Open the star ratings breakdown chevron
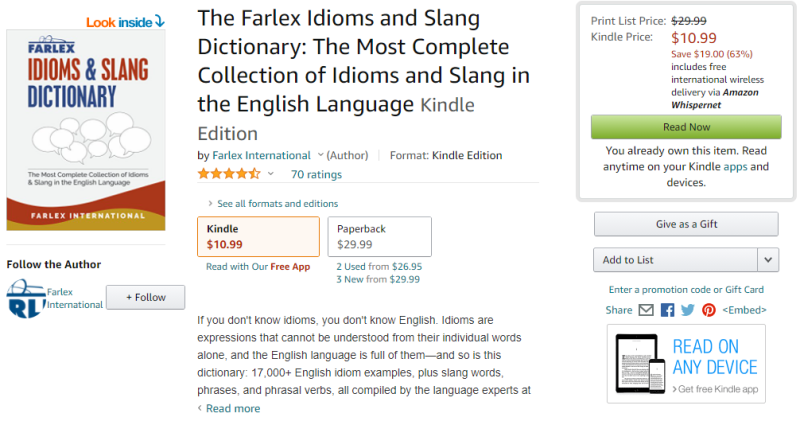 [x=270, y=174]
